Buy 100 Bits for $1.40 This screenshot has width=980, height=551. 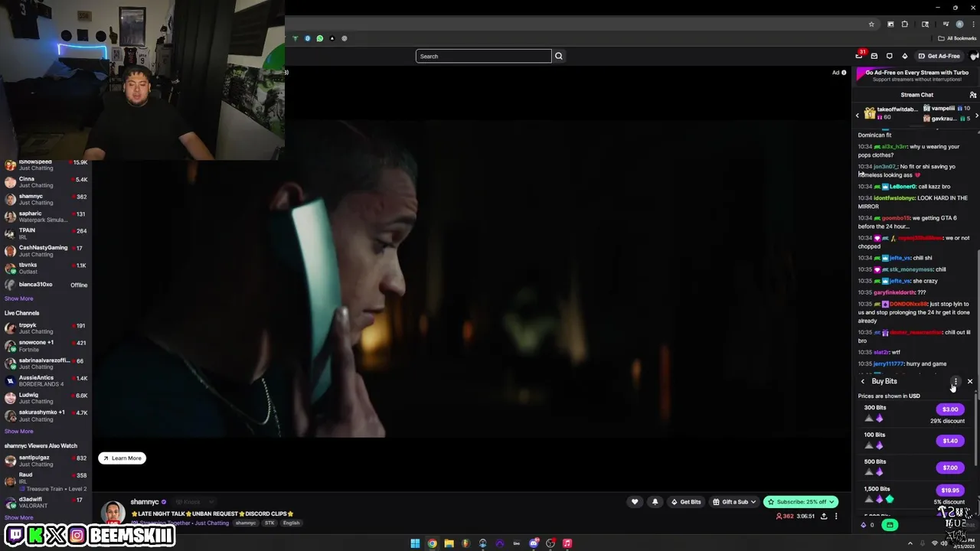coord(950,441)
